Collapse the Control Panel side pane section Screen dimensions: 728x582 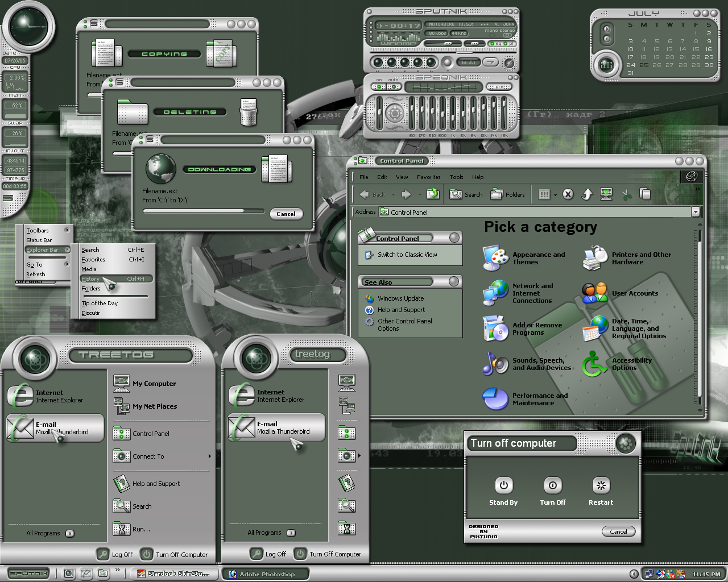click(454, 238)
